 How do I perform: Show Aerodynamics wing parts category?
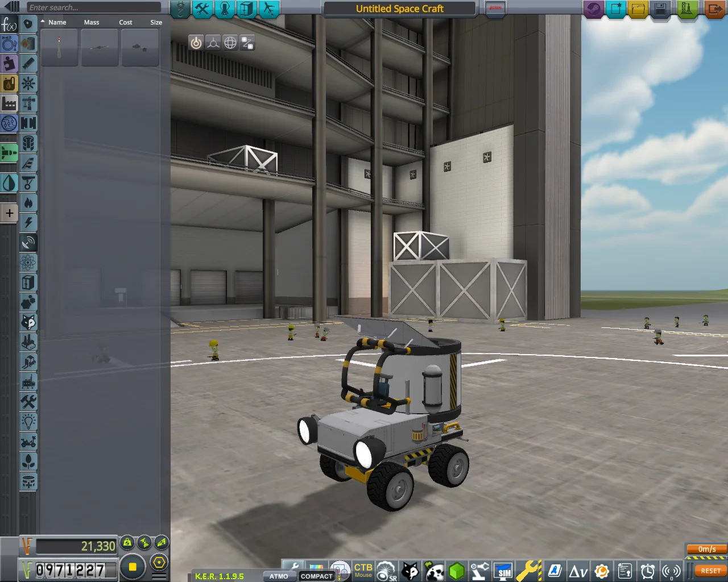click(x=28, y=163)
